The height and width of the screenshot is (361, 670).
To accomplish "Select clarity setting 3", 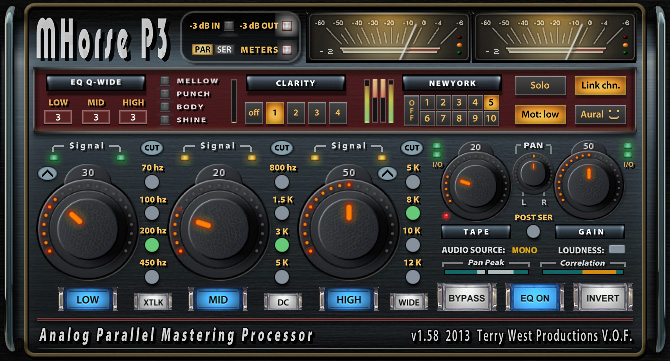I will click(x=317, y=113).
